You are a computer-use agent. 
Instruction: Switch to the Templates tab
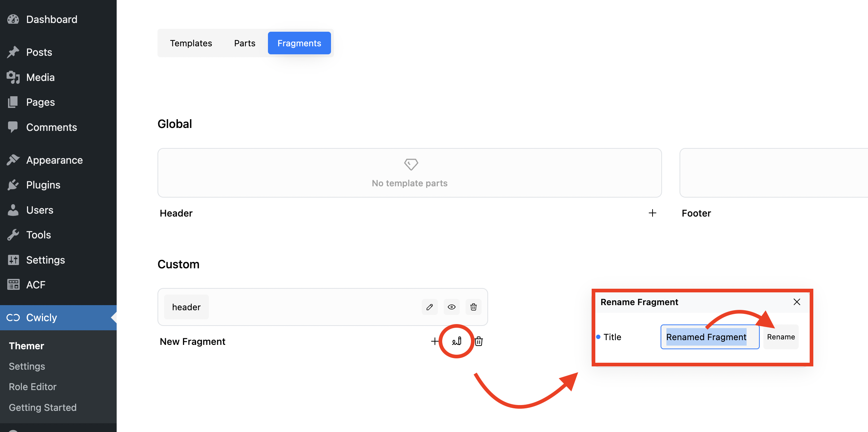pyautogui.click(x=191, y=43)
